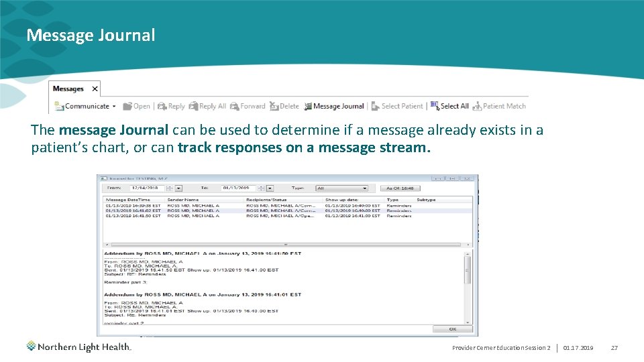Screen dimensions: 644x362
Task: Open the To date calendar dropdown
Action: (x=270, y=188)
